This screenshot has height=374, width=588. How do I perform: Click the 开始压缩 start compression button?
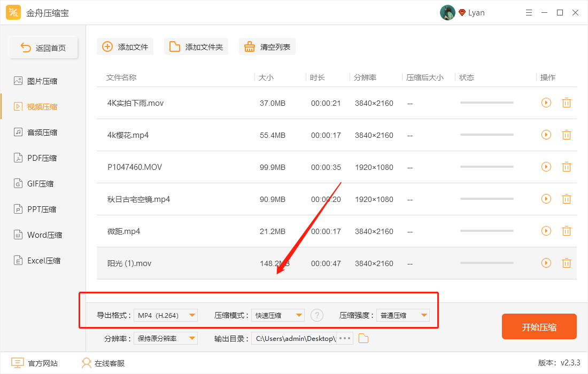click(539, 326)
